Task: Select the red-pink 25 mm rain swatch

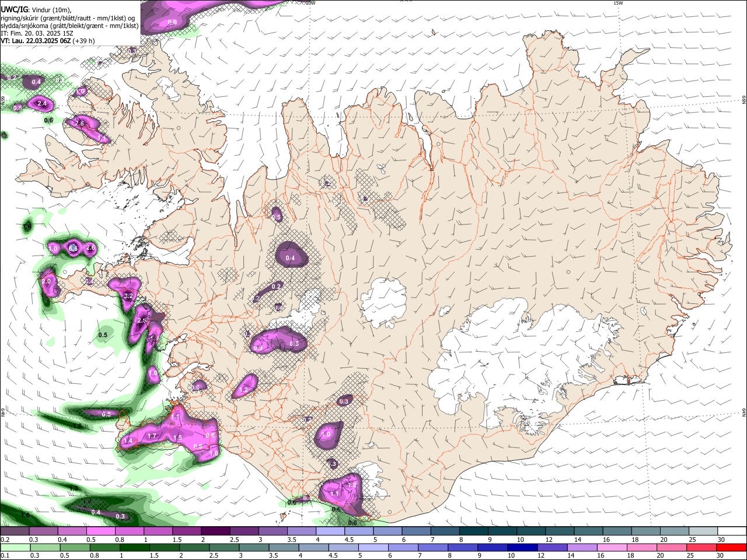Action: [702, 548]
